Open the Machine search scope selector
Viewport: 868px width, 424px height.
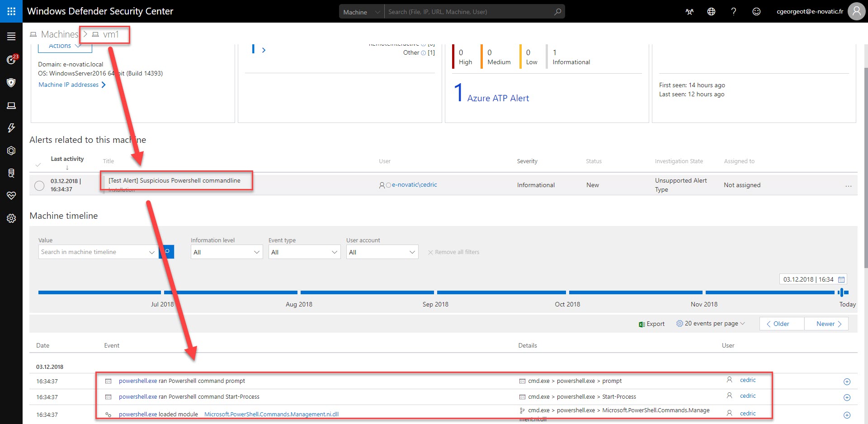pos(361,12)
